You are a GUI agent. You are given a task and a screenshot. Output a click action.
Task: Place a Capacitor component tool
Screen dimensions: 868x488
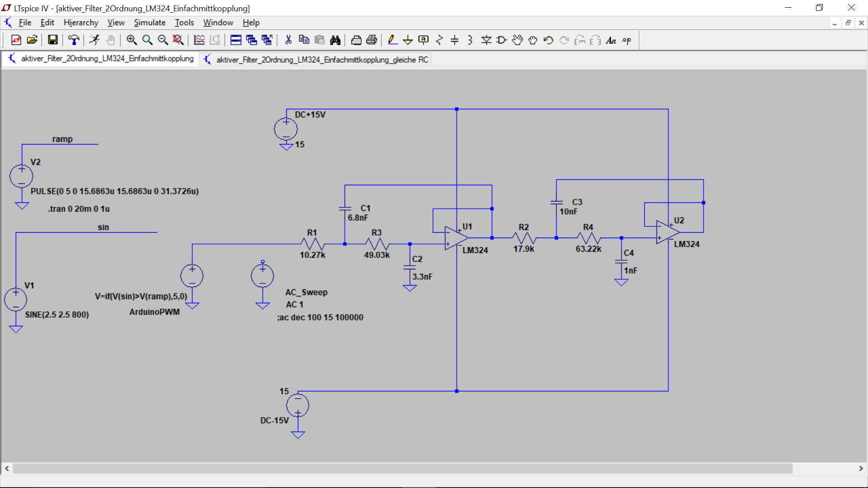(x=455, y=40)
